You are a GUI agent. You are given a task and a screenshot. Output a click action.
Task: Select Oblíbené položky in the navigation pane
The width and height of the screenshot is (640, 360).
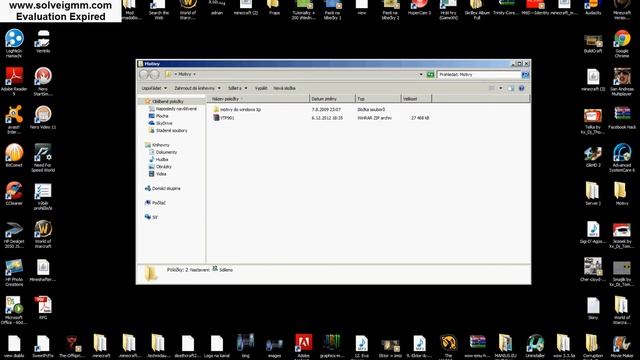pos(164,101)
